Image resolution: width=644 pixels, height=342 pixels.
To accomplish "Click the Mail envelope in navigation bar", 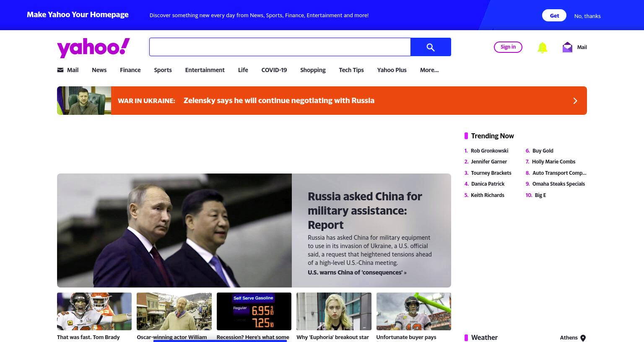I will point(60,70).
